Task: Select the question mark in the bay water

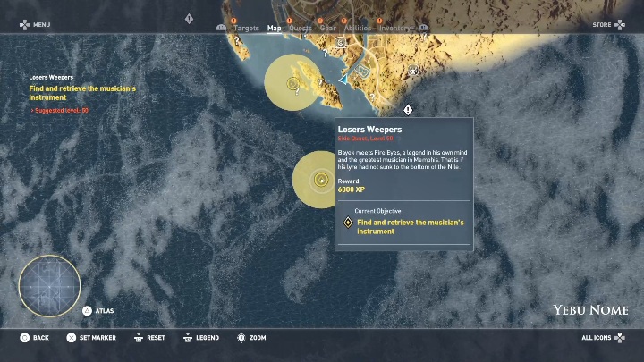Action: click(x=326, y=53)
